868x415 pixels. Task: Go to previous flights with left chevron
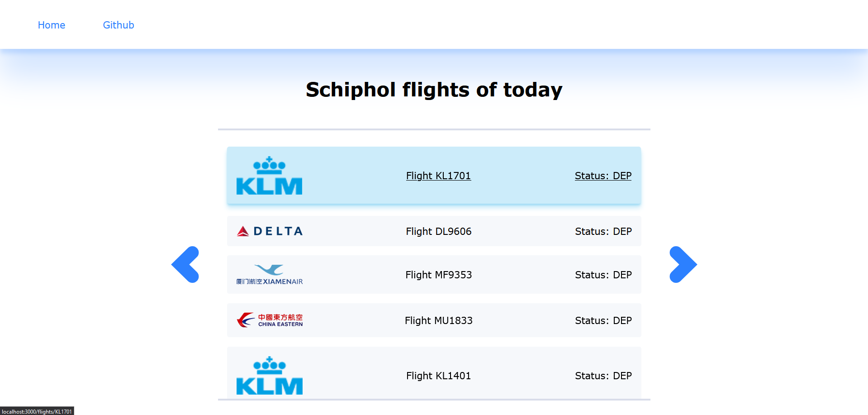[x=185, y=265]
